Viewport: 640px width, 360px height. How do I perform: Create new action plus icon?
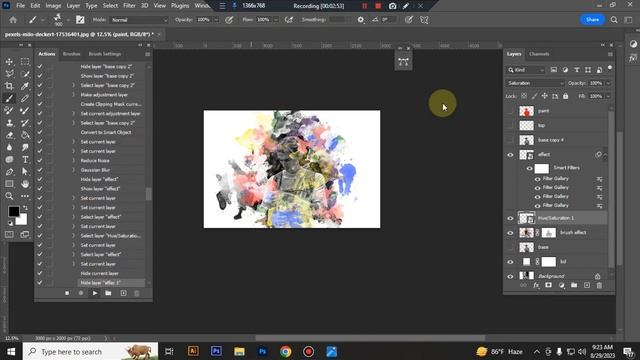123,293
